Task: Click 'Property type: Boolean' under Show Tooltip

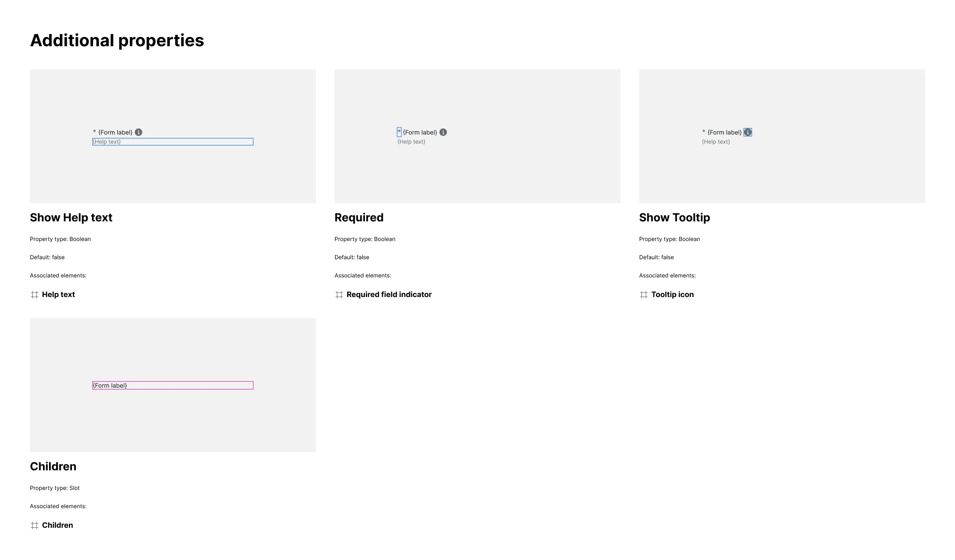Action: tap(670, 239)
